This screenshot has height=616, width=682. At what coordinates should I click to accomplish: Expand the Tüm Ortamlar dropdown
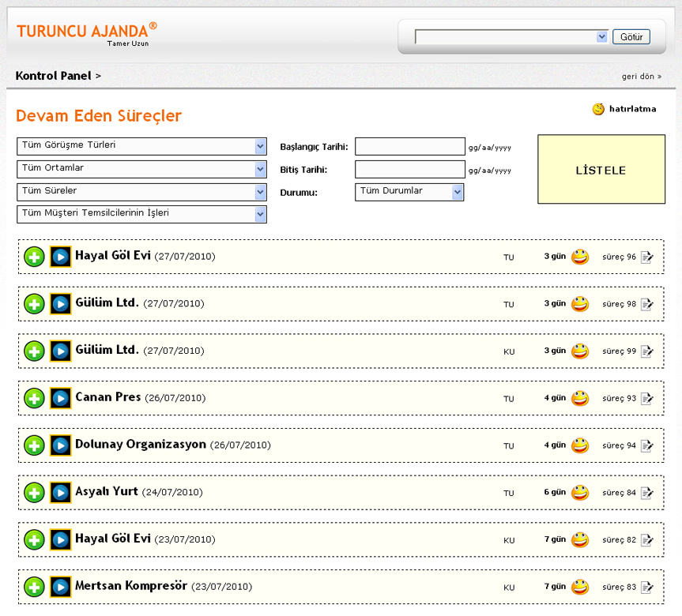click(141, 169)
